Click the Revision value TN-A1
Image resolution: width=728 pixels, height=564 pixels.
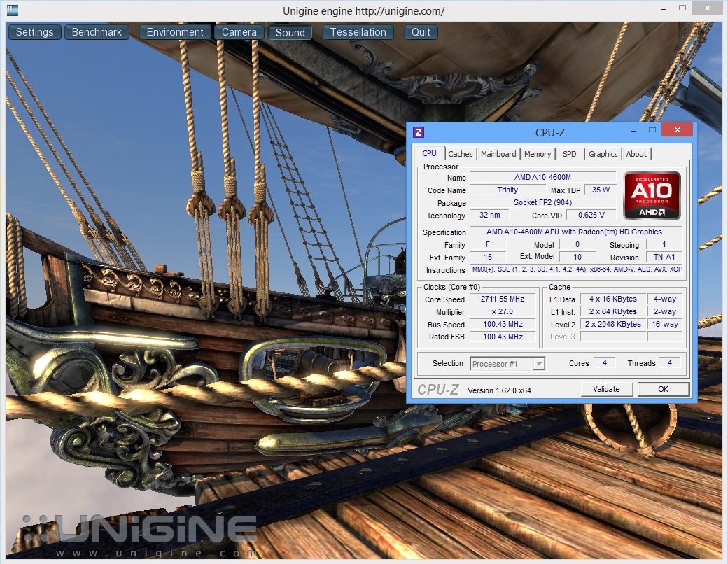(x=664, y=257)
